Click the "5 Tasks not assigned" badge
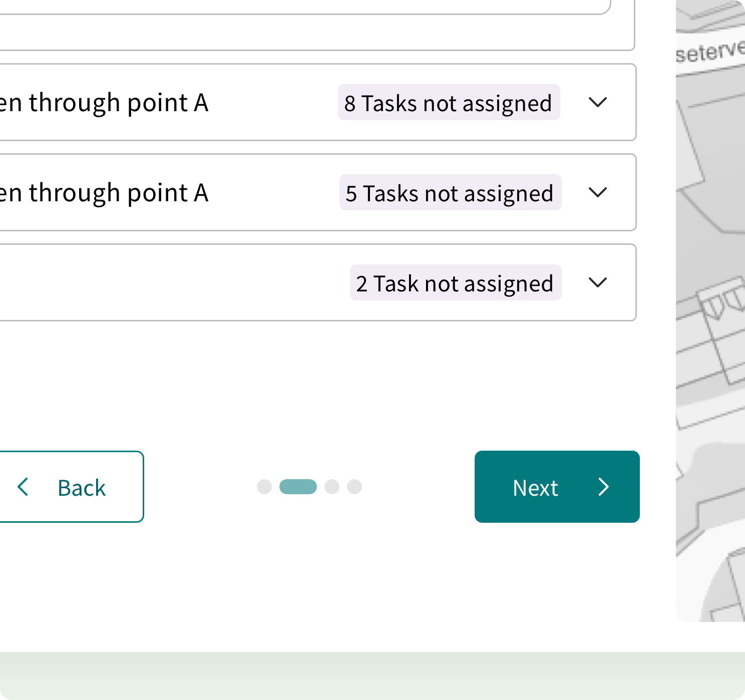 click(x=450, y=193)
